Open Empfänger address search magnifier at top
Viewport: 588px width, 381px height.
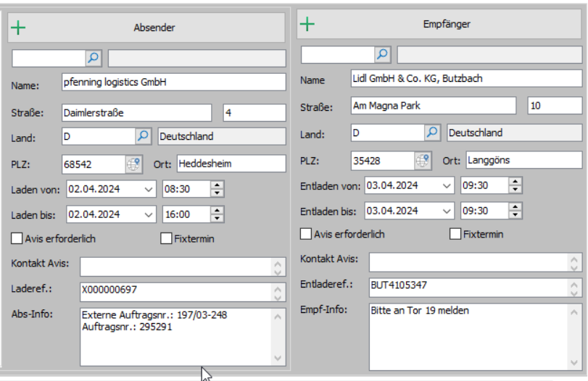point(383,55)
